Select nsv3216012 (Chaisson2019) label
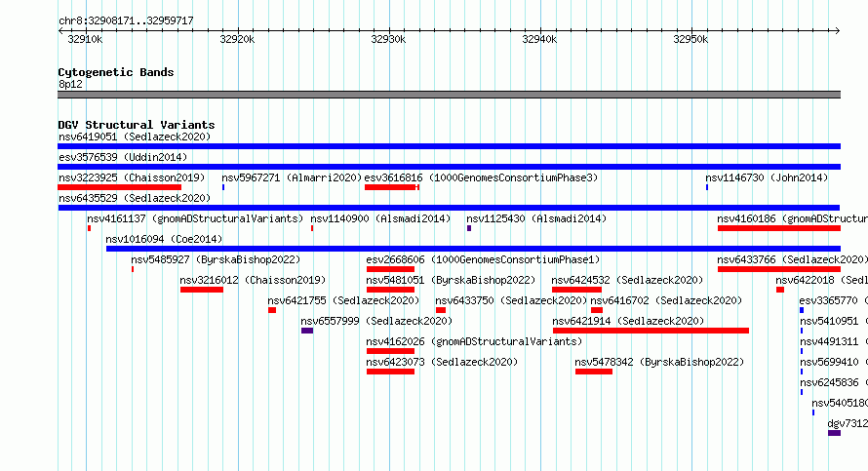This screenshot has width=868, height=471. click(x=253, y=280)
